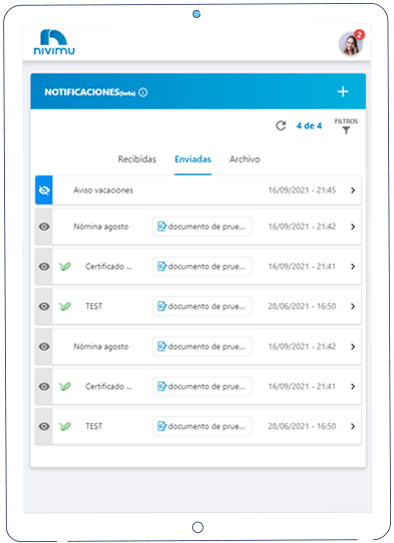This screenshot has width=394, height=543.
Task: Select the Enviadas tab
Action: tap(193, 159)
